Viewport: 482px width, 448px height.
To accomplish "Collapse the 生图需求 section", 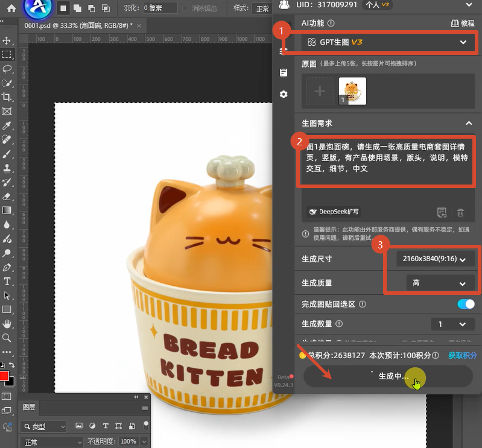I will click(x=469, y=123).
